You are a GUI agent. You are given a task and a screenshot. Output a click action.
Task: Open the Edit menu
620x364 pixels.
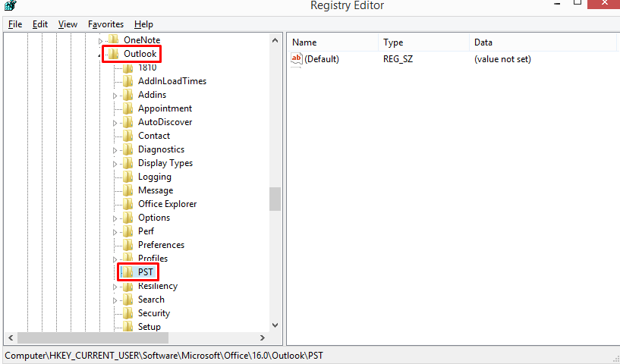click(x=40, y=24)
